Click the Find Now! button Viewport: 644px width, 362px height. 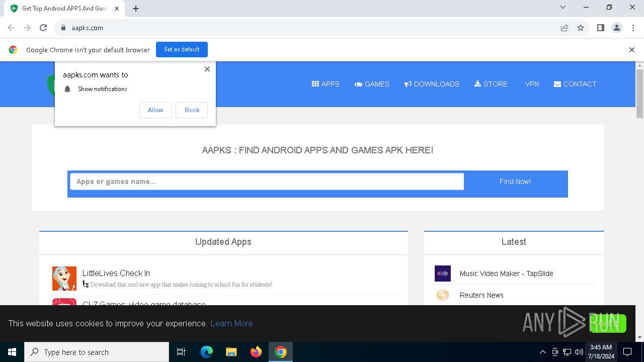click(515, 182)
